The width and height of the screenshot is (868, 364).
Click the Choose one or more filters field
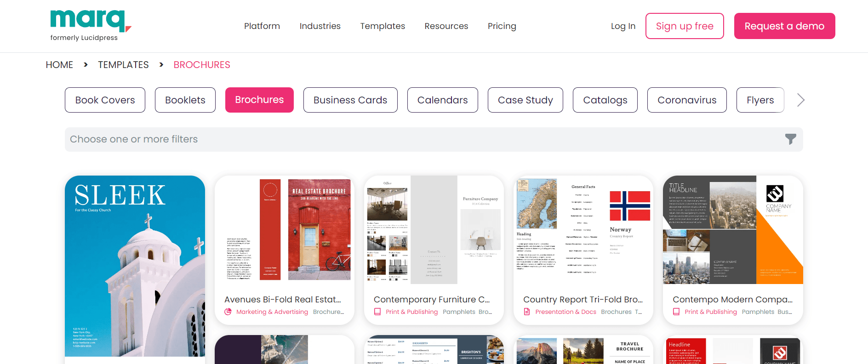coord(434,139)
